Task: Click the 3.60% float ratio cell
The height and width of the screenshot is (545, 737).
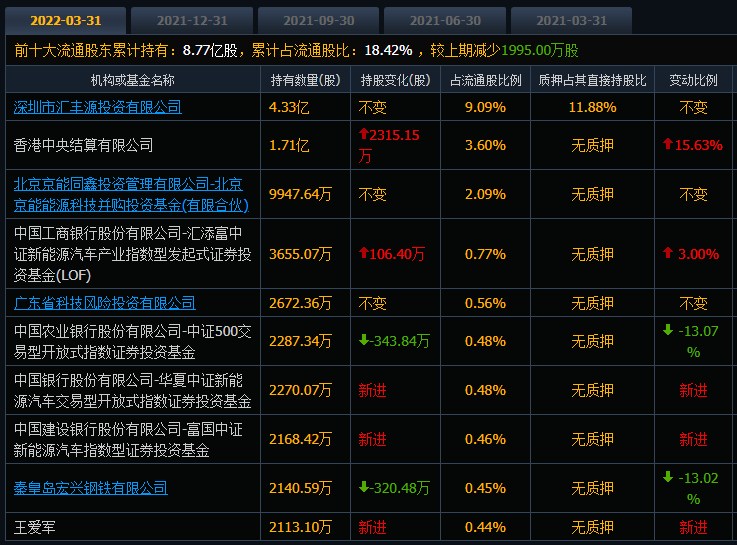Action: [x=486, y=146]
